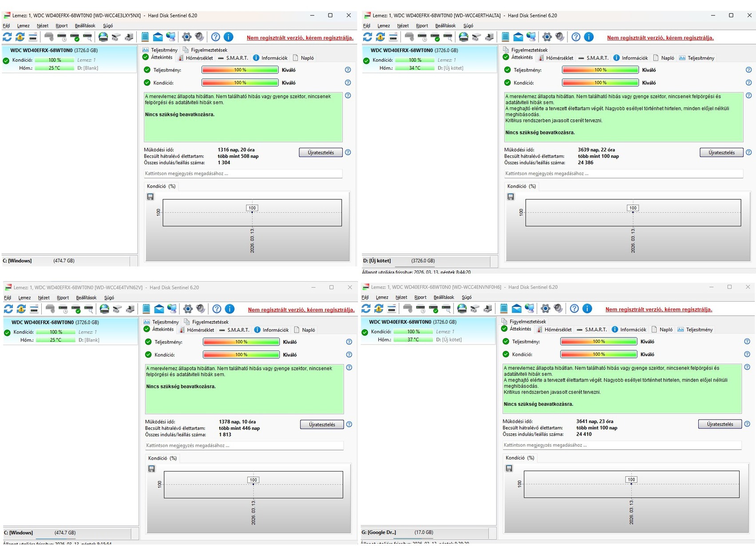756x546 pixels.
Task: Click the refresh icon in the WD-WCC4ENVNF0H6 window
Action: coord(366,308)
